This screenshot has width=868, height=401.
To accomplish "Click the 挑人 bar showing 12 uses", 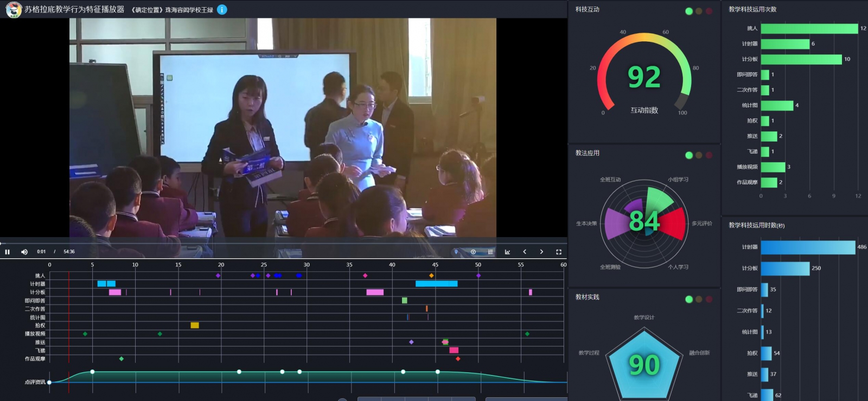I will [x=809, y=28].
